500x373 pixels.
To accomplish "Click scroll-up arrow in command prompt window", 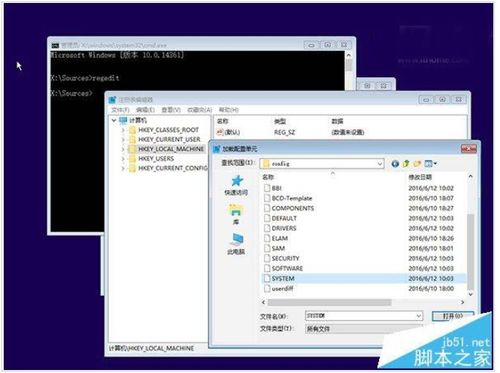I will [349, 55].
